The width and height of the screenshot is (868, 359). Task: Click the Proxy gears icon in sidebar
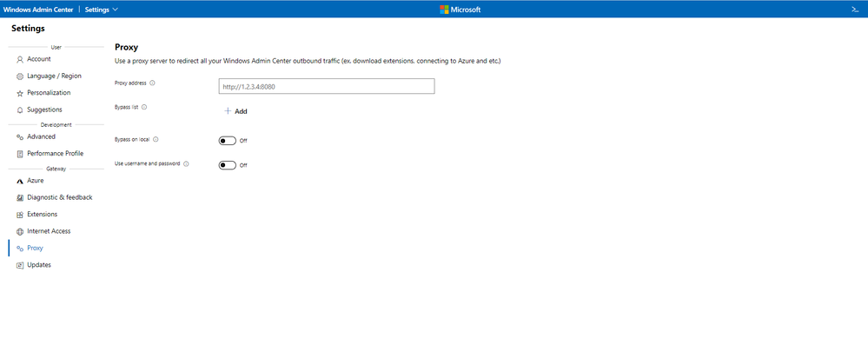point(20,249)
